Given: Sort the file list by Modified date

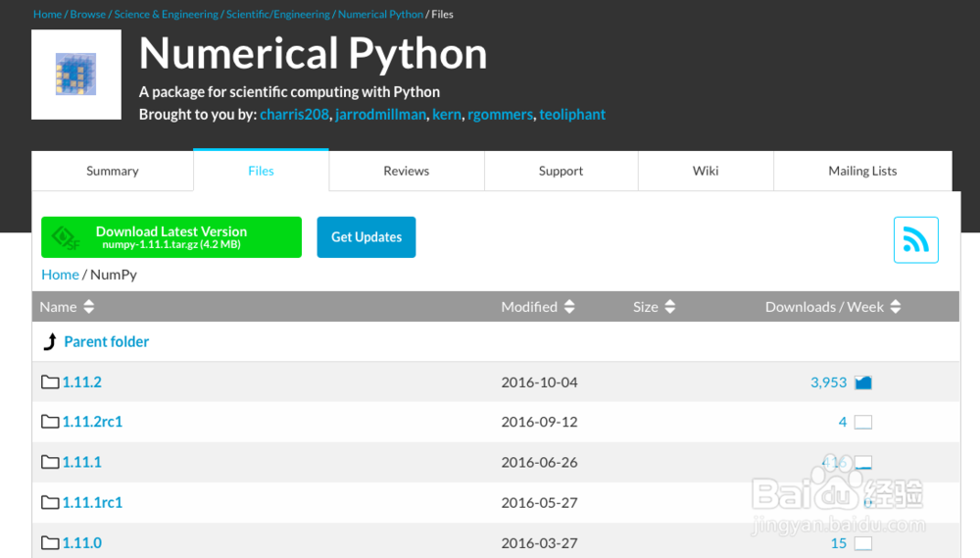Looking at the screenshot, I should (538, 307).
